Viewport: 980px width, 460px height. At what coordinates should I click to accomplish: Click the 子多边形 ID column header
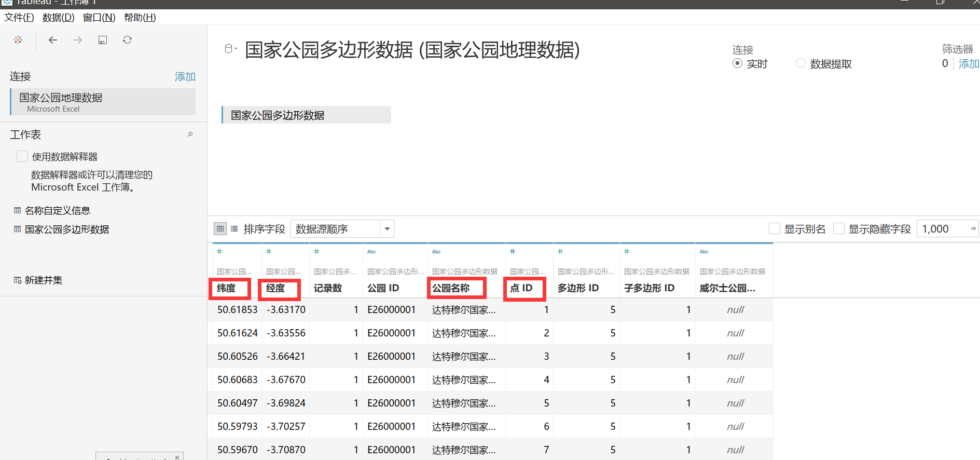pyautogui.click(x=650, y=288)
